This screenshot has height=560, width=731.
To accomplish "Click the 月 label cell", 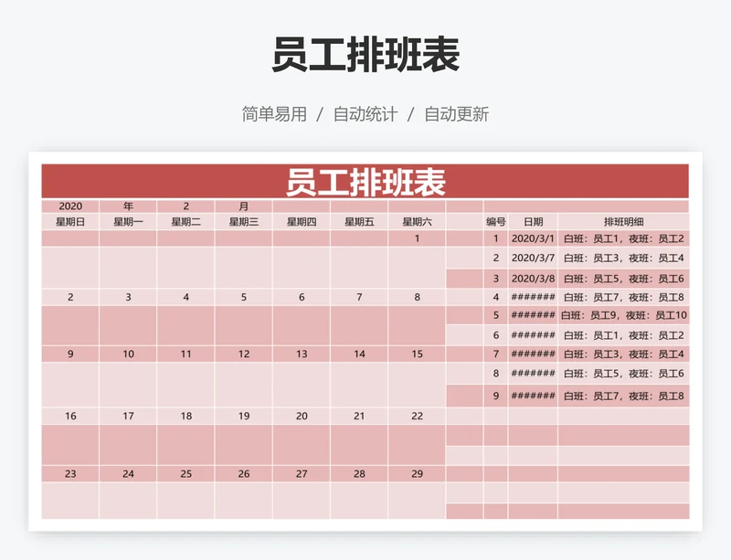I will [x=243, y=206].
